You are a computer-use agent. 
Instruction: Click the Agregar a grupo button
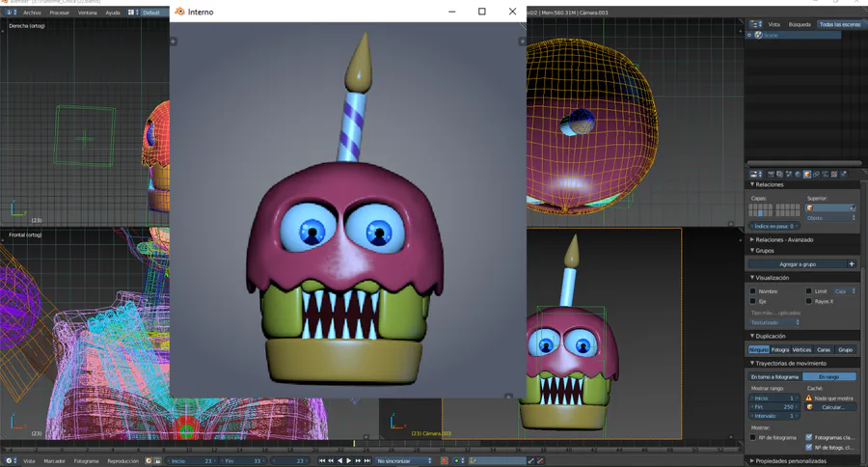pos(798,264)
